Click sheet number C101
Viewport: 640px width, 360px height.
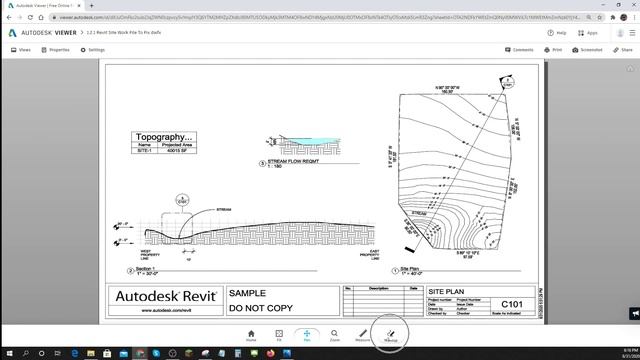tap(512, 304)
